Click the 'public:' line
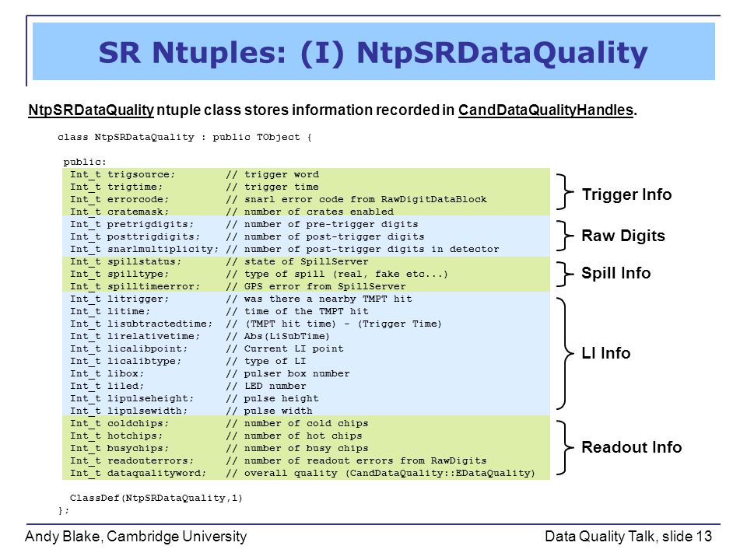Screen dimensions: 747x560 pyautogui.click(x=85, y=162)
